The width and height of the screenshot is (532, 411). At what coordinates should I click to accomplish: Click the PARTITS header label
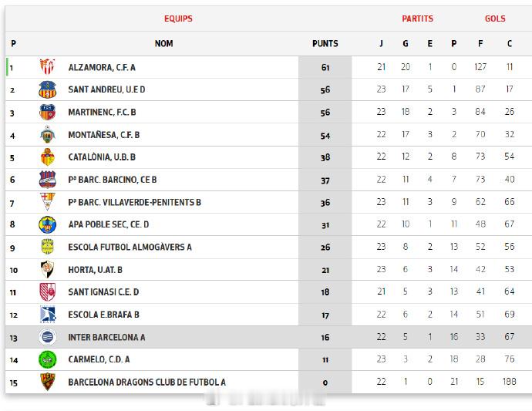pos(417,19)
